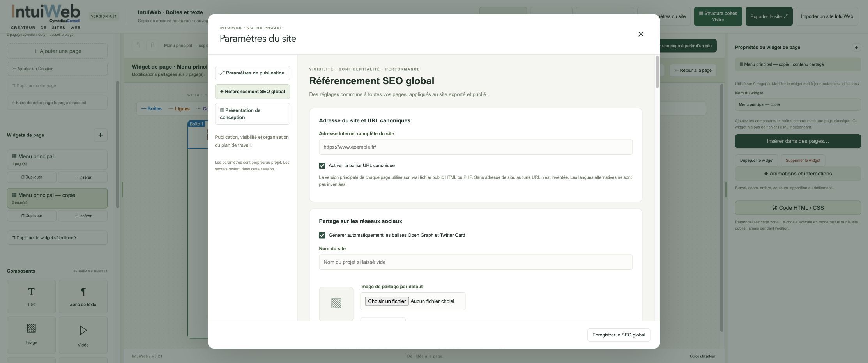Click the Boîtes legend item
Image resolution: width=868 pixels, height=363 pixels.
click(152, 109)
